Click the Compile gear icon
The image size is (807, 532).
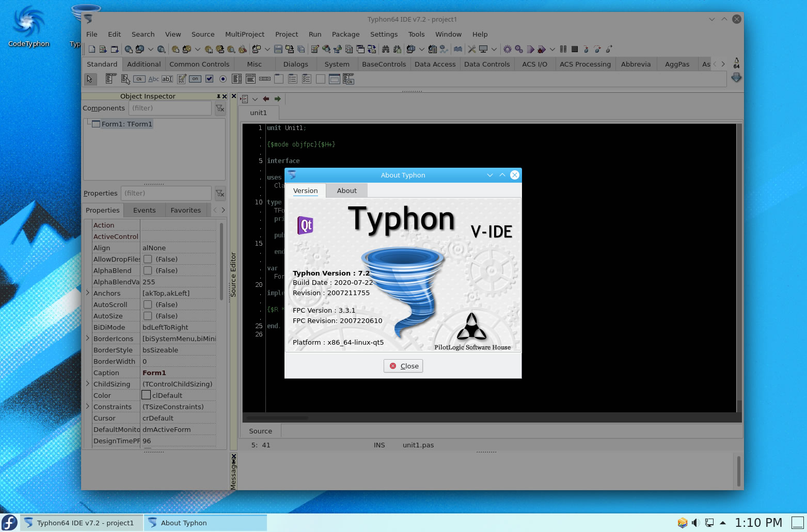click(x=508, y=49)
